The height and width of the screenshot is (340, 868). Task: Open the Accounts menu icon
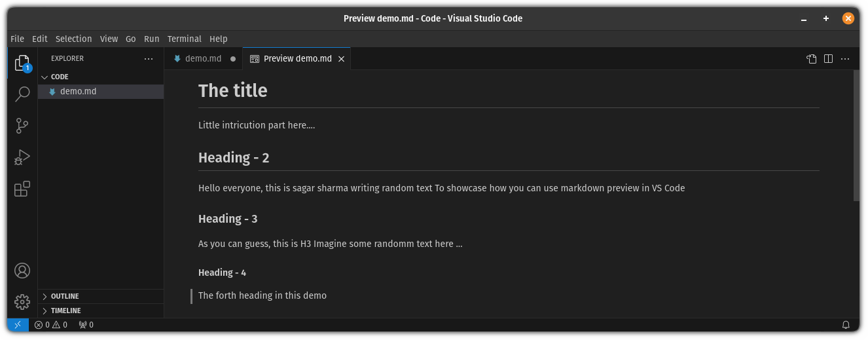(x=22, y=271)
